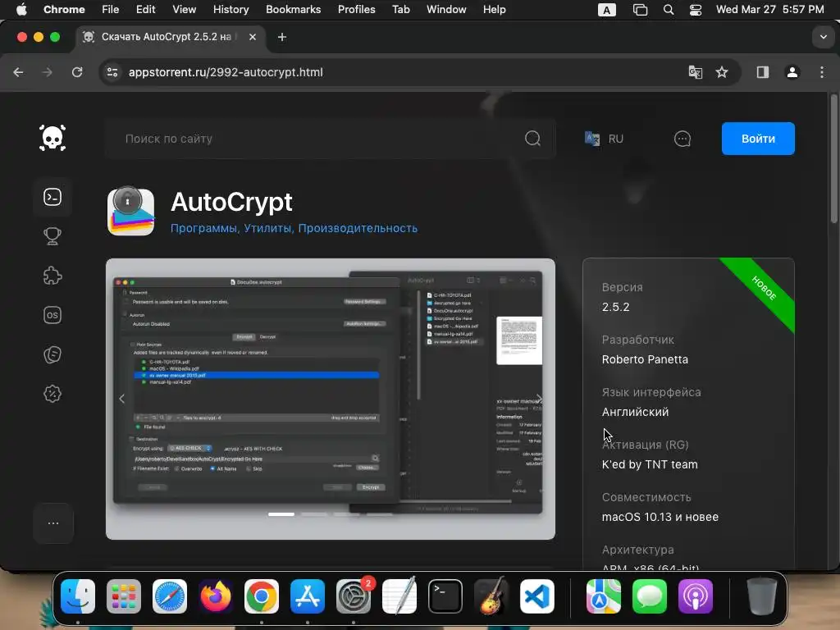
Task: Open Launchpad from the Dock
Action: tap(124, 596)
